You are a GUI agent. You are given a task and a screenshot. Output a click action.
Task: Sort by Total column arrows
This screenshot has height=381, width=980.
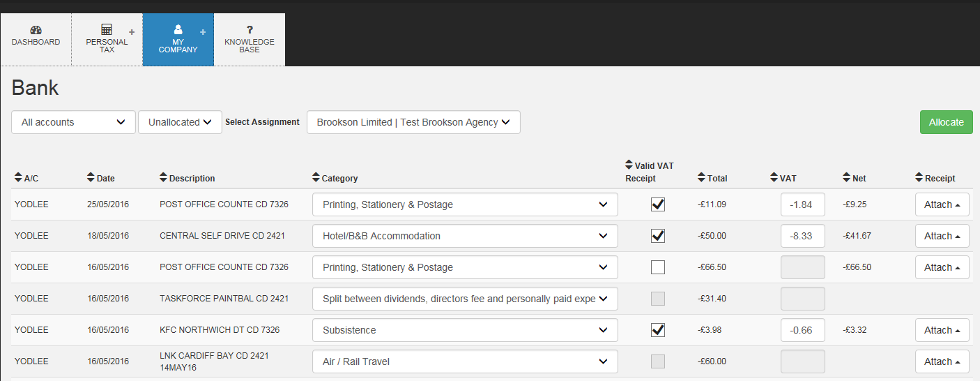point(701,178)
